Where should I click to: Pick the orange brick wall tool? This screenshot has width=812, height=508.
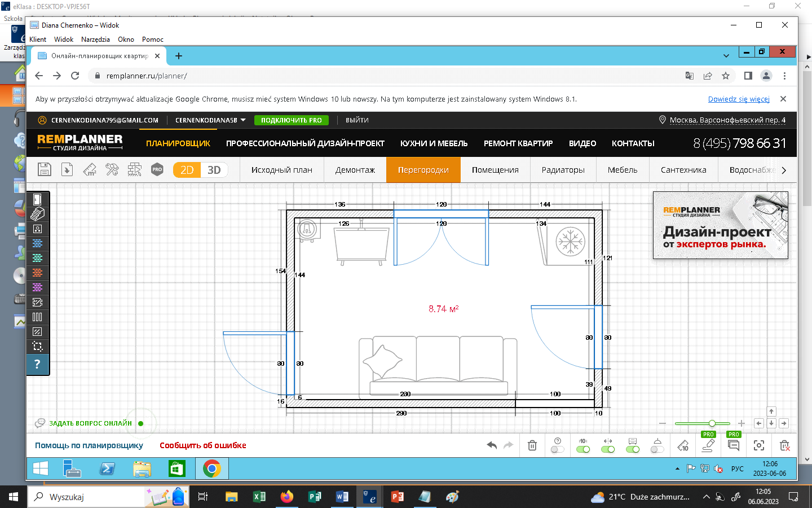point(37,273)
